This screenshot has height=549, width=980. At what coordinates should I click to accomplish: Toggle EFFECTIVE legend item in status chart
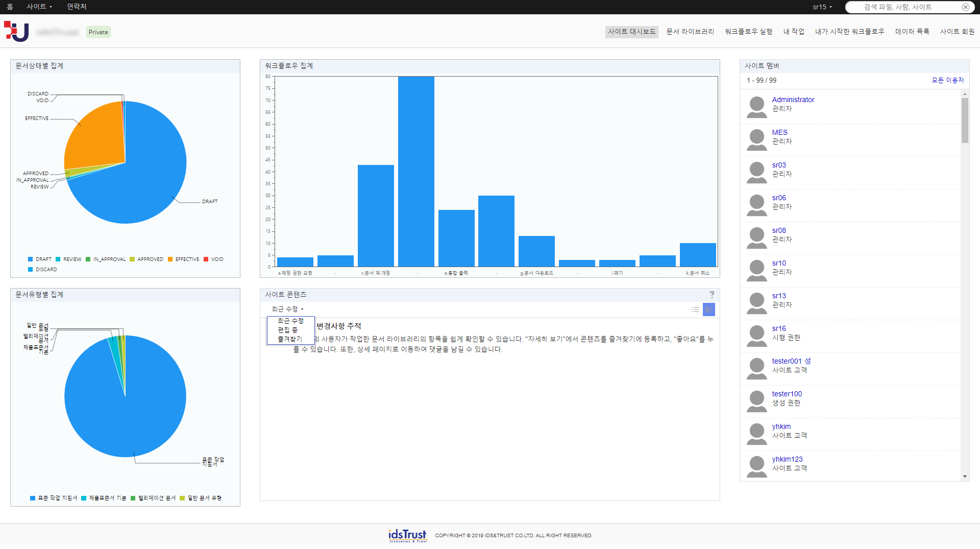tap(184, 259)
